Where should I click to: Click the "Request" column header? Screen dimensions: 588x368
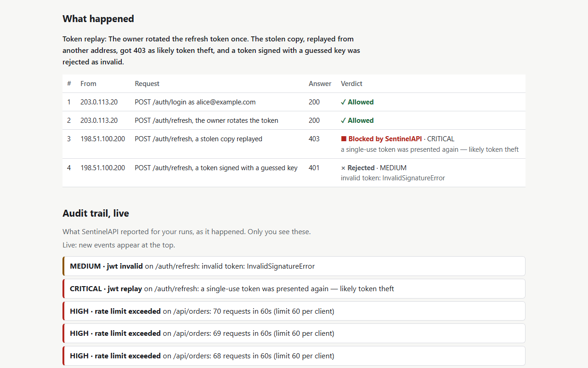pos(147,84)
